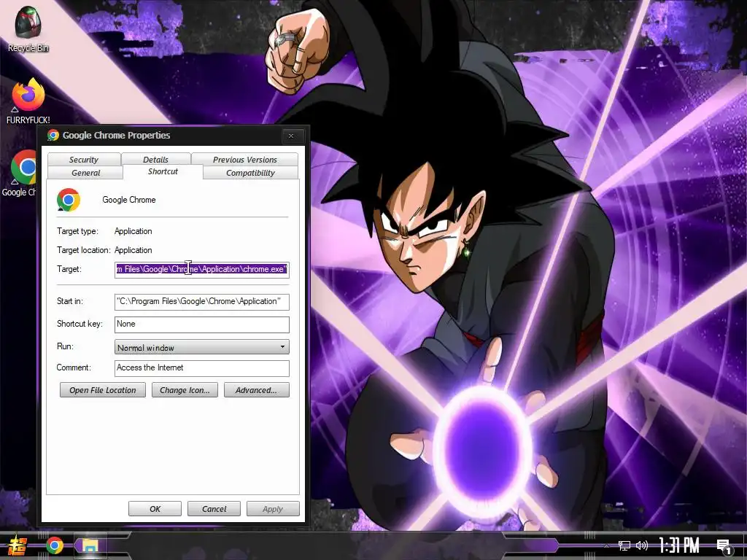Open the volume speaker icon in tray
The image size is (747, 560).
[x=642, y=545]
